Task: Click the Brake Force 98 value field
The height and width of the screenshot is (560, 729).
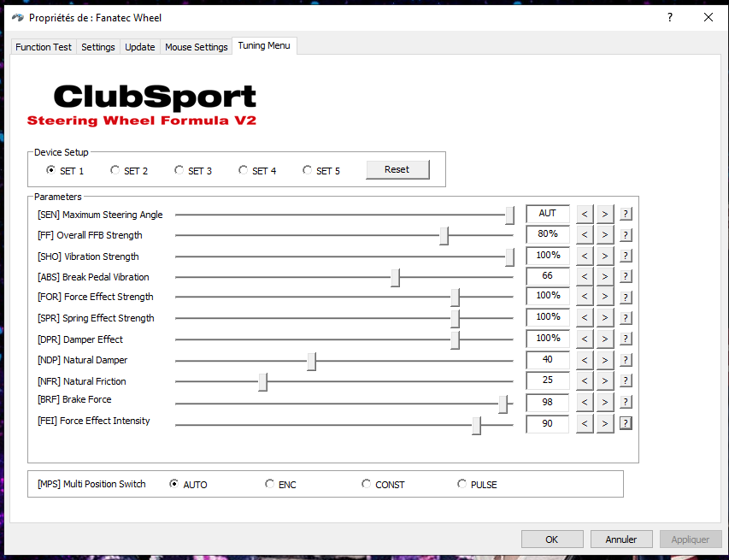Action: point(548,402)
